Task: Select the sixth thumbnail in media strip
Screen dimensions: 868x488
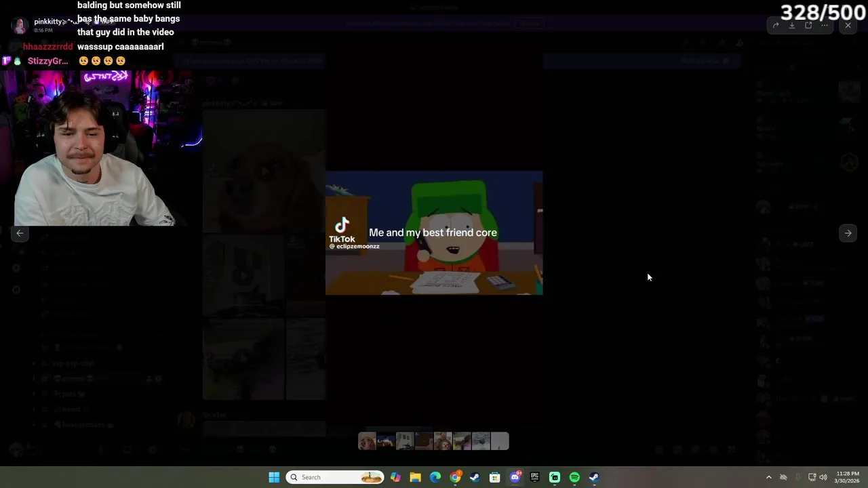Action: tap(462, 441)
